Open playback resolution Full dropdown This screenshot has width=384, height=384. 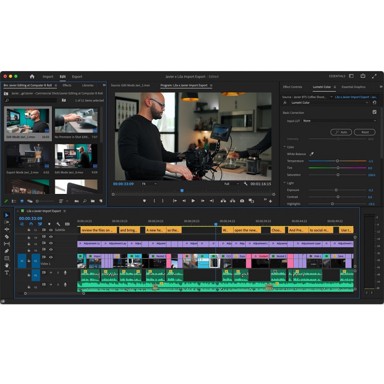click(x=232, y=184)
